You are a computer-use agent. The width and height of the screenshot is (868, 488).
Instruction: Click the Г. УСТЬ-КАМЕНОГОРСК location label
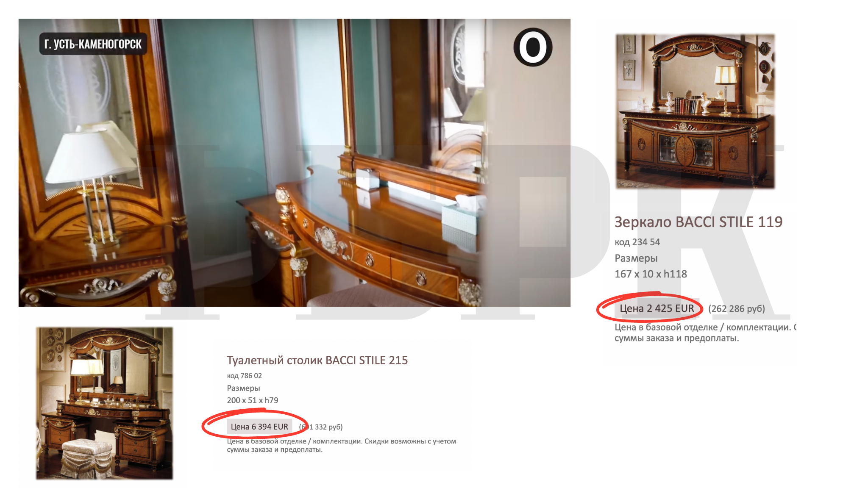tap(93, 44)
